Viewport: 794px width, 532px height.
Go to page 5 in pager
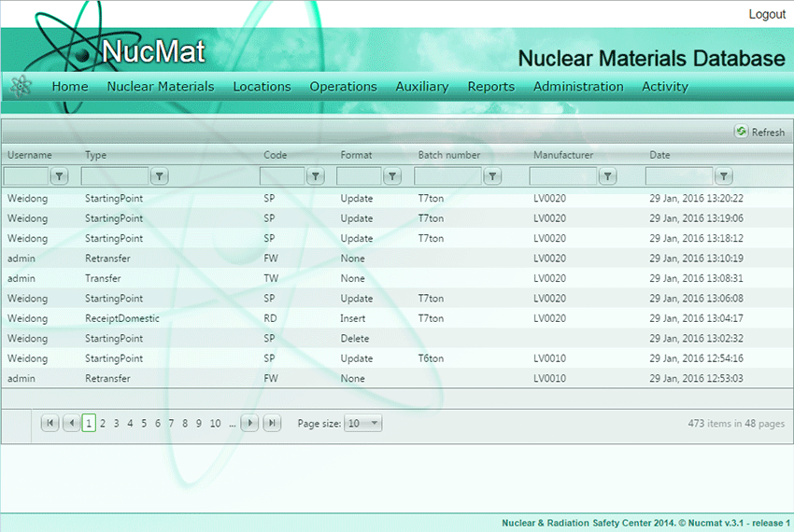click(144, 423)
